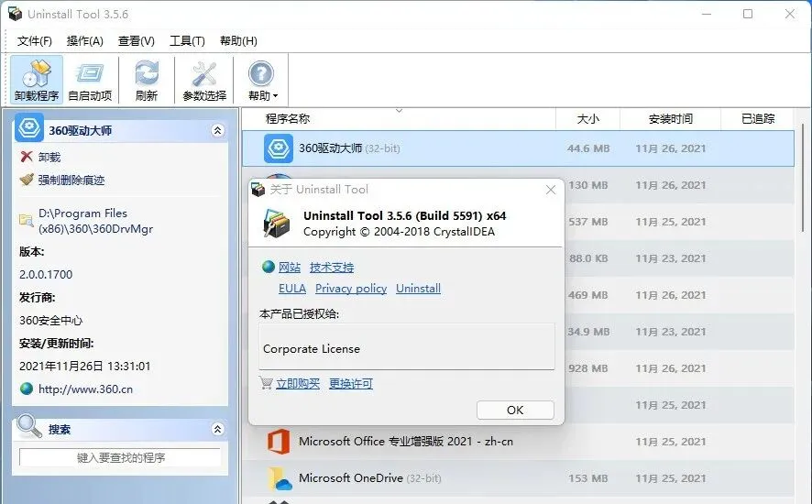Viewport: 812px width, 504px height.
Task: Click the Corporate License text box
Action: (407, 346)
